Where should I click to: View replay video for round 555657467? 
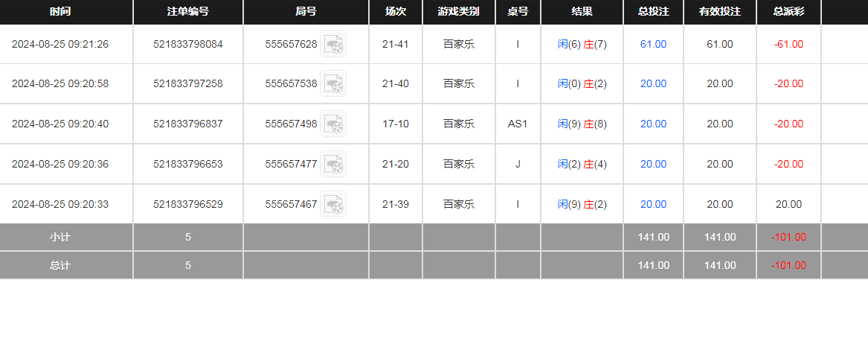(333, 205)
